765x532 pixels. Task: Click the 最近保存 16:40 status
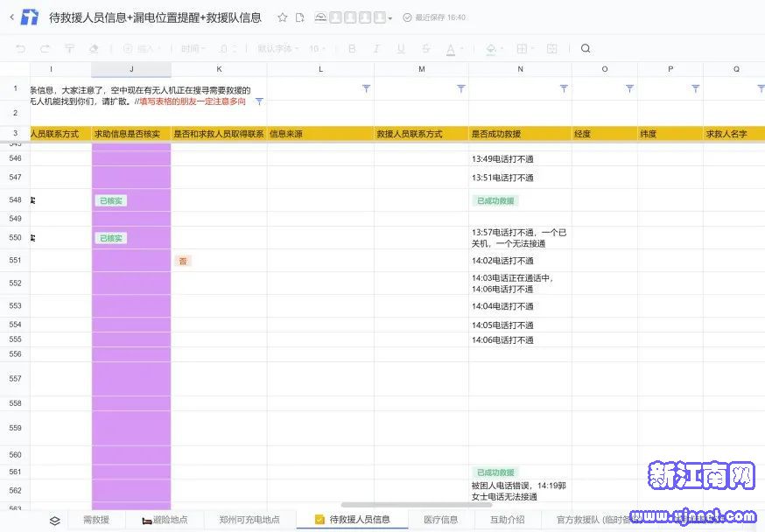pos(434,17)
